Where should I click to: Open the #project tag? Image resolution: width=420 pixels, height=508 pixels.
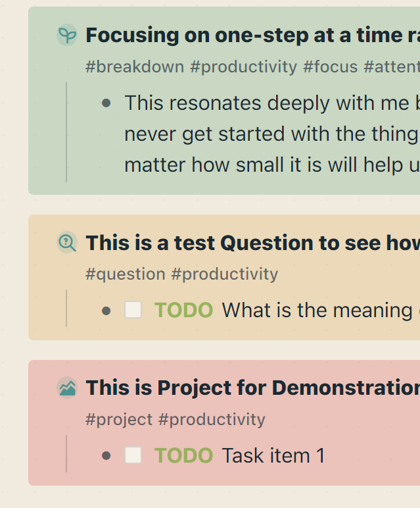(x=119, y=419)
